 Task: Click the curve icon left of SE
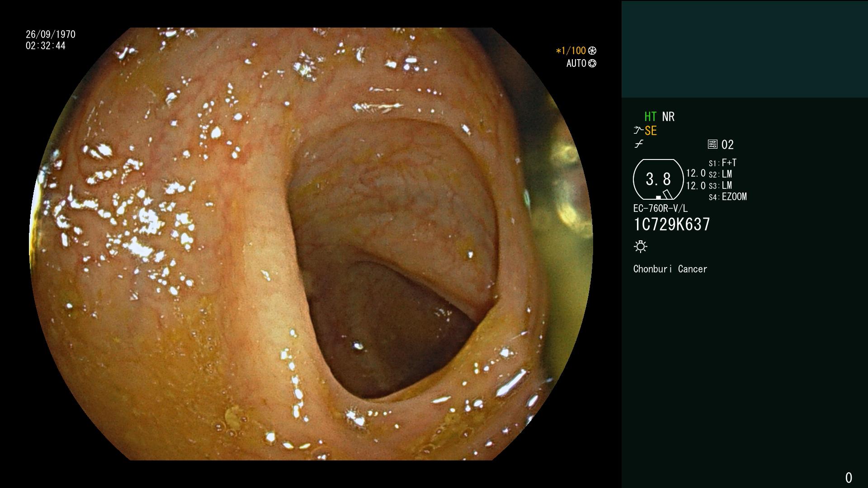[x=638, y=131]
